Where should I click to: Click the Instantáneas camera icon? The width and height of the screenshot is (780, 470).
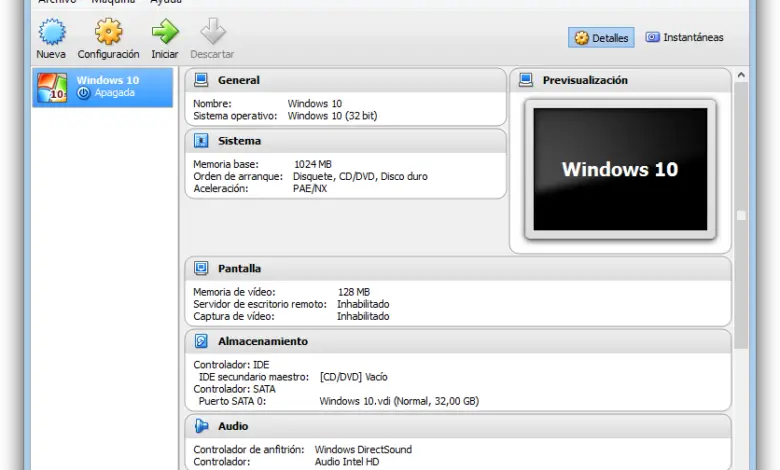(x=652, y=37)
